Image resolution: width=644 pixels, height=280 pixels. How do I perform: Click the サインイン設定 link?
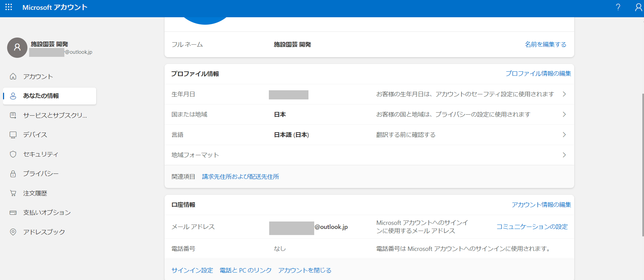pos(192,270)
